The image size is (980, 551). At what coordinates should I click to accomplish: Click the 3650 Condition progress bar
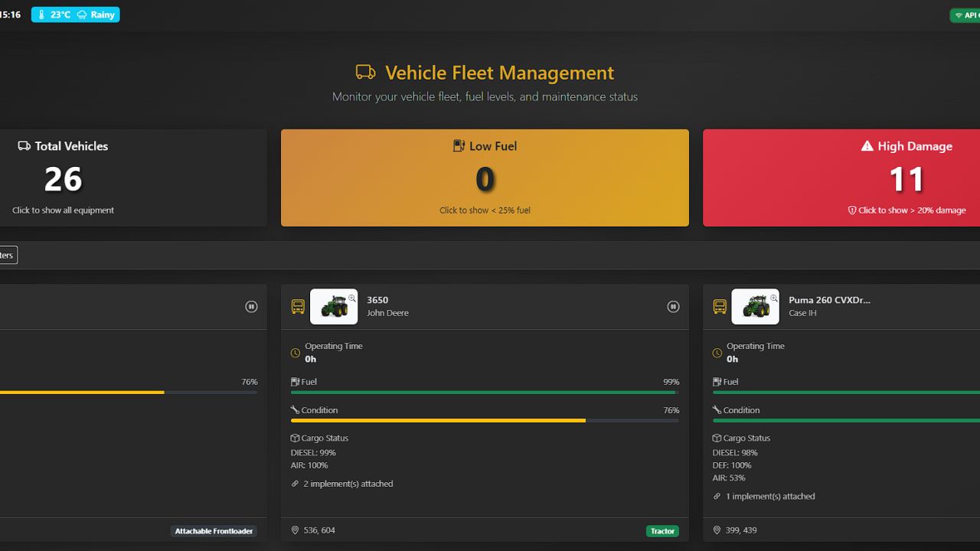(x=485, y=420)
